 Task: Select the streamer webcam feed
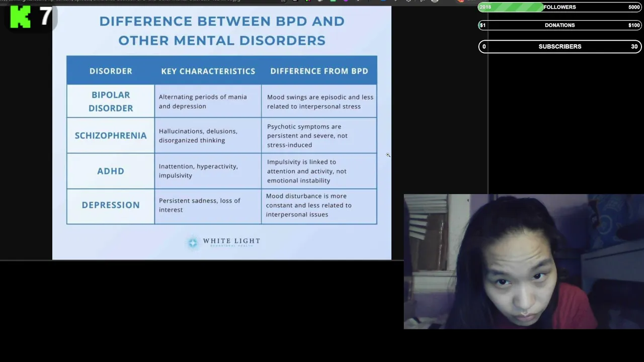[524, 261]
